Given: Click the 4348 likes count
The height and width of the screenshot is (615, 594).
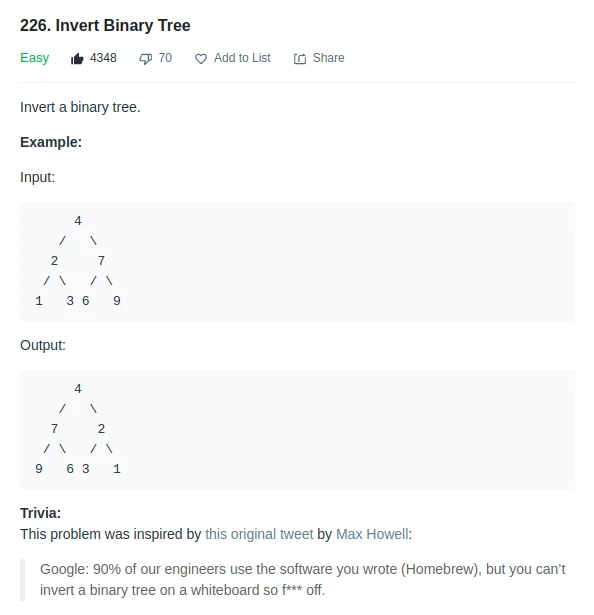Looking at the screenshot, I should [103, 58].
